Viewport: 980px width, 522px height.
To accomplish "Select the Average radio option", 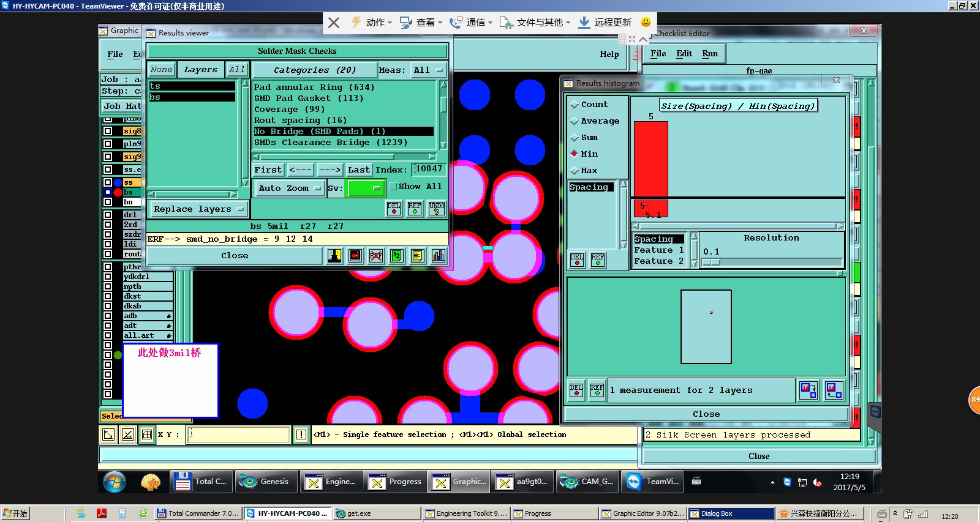I will (575, 121).
